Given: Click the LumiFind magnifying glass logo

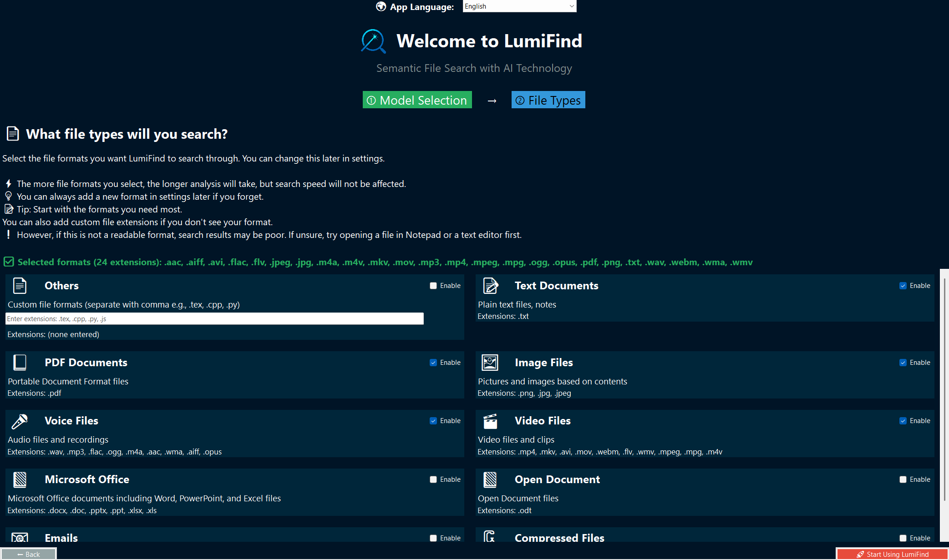Looking at the screenshot, I should coord(372,41).
